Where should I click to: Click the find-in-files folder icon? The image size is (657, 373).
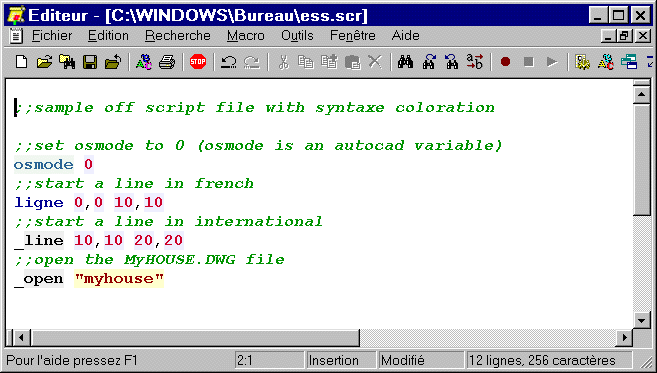(67, 62)
